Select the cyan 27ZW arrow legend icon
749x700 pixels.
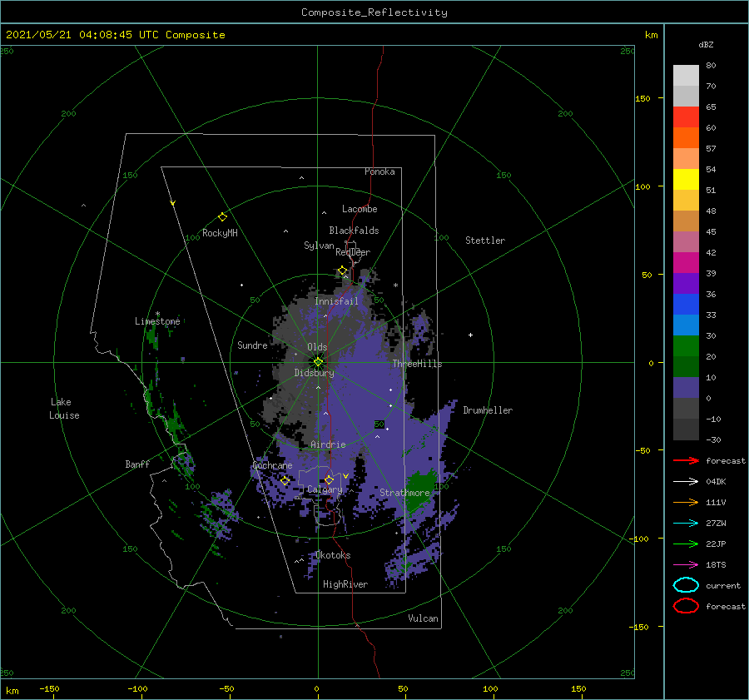pos(686,524)
